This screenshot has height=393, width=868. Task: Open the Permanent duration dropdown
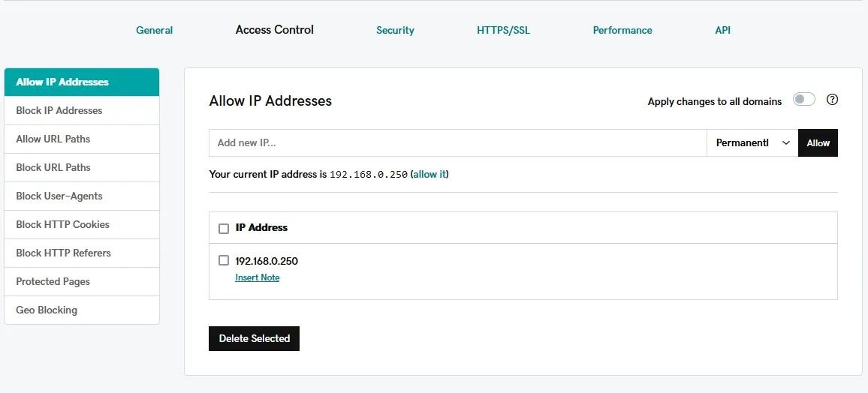752,142
